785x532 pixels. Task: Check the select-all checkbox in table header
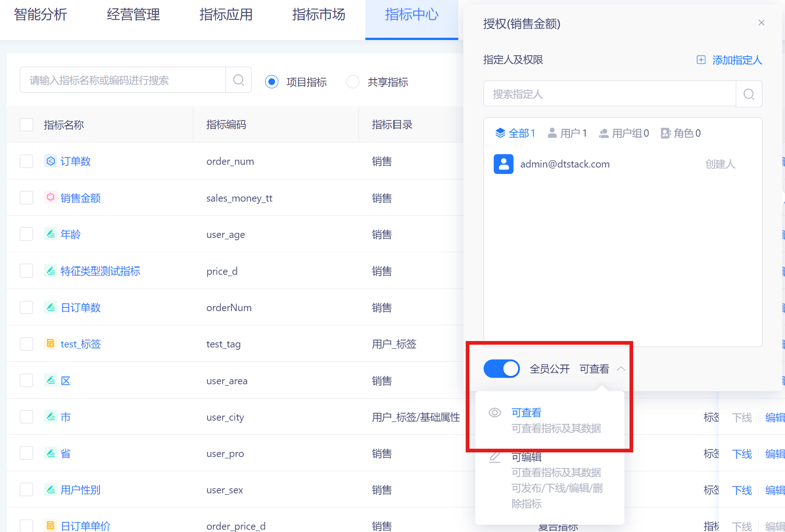(27, 125)
